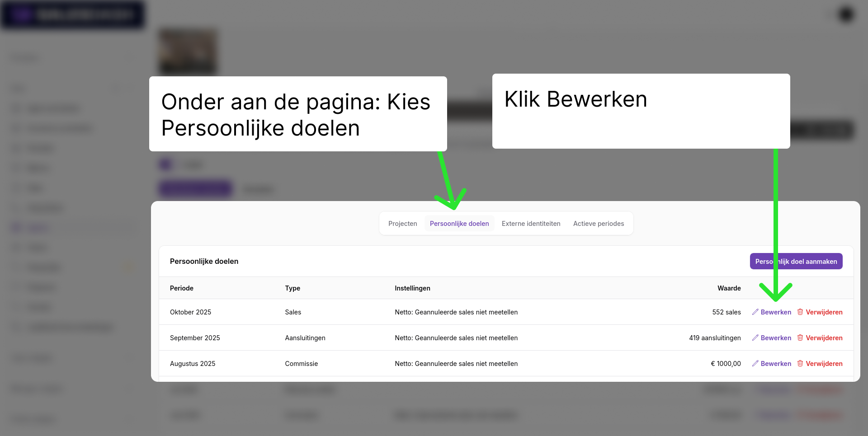Screen dimensions: 868x436
Task: Click the trash icon for the Aansluitingen goal
Action: point(800,338)
